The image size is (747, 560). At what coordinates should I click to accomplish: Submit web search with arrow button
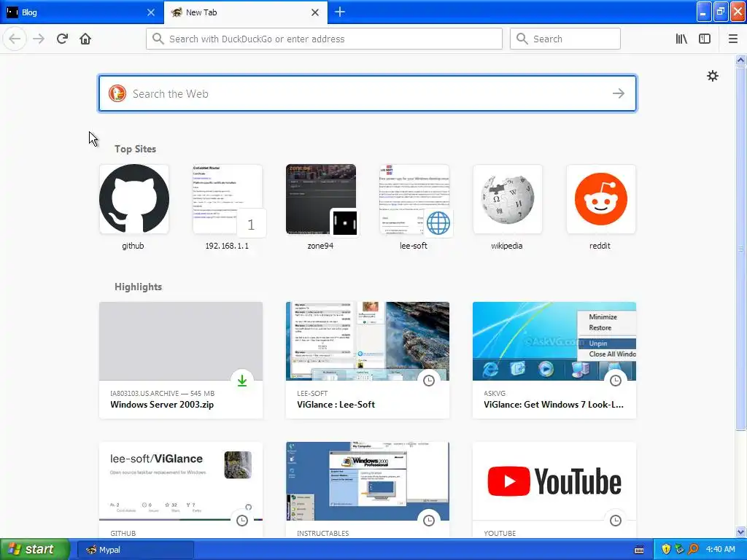[619, 93]
